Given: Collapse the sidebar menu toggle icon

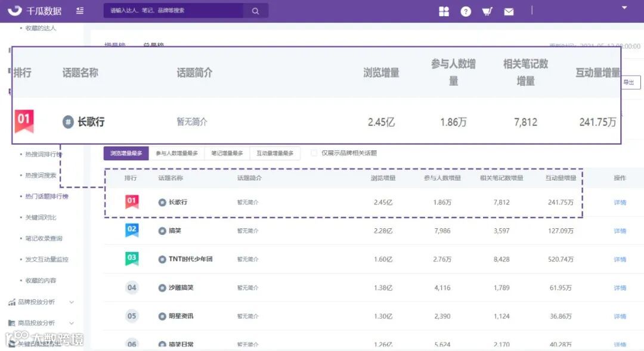Looking at the screenshot, I should pos(80,11).
